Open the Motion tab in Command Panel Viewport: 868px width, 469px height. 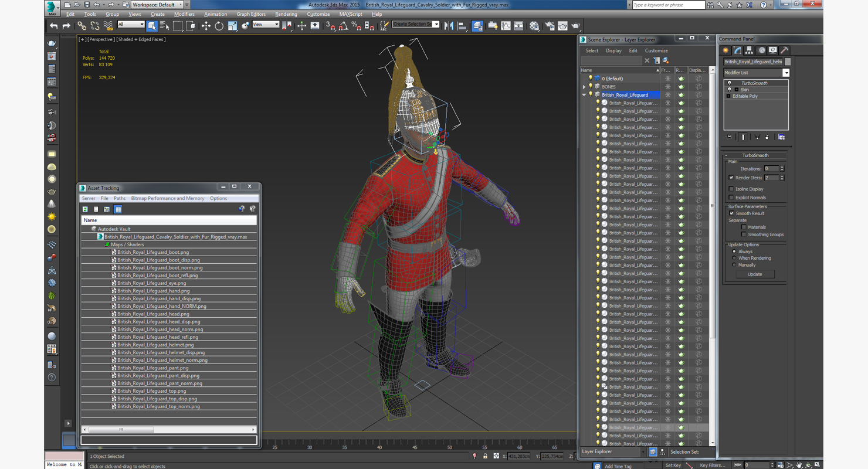[761, 50]
